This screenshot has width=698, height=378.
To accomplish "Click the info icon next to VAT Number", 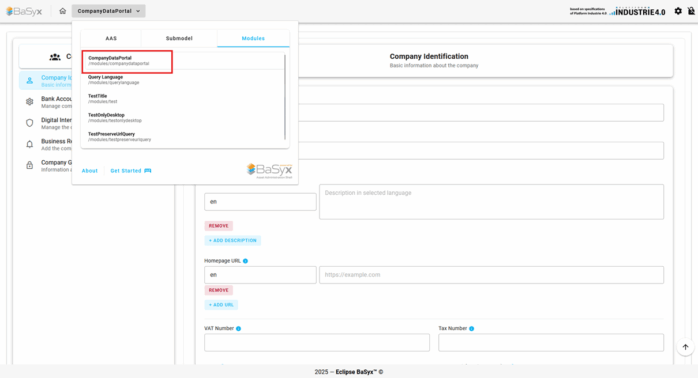I will pos(239,329).
